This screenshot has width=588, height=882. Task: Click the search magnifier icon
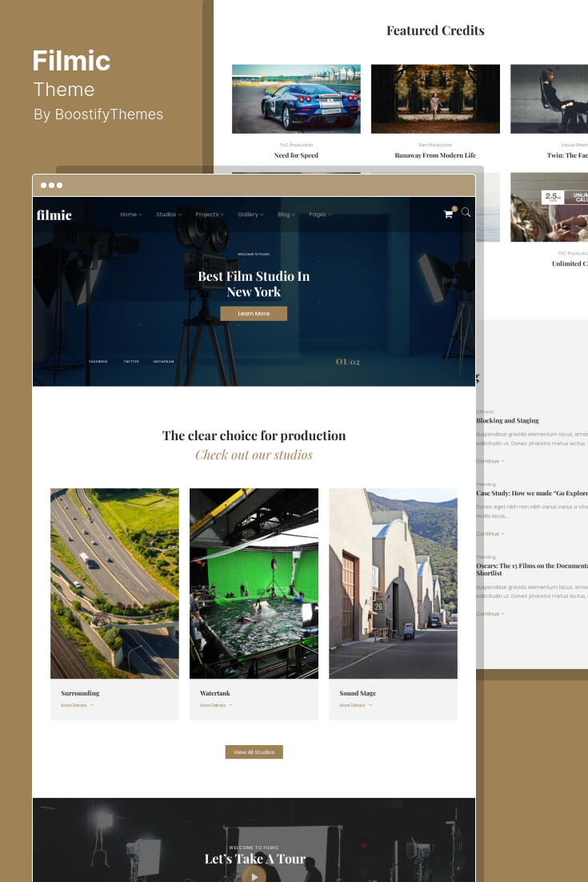[x=466, y=213]
